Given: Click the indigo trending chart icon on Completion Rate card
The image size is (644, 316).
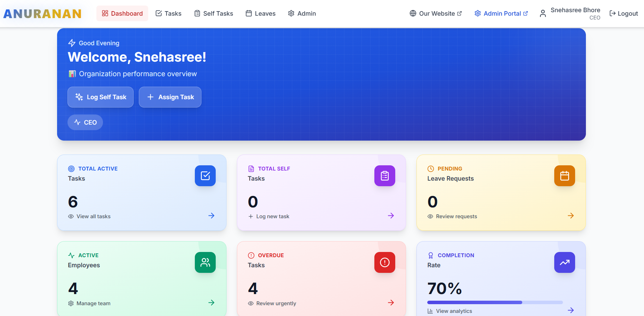Looking at the screenshot, I should pyautogui.click(x=564, y=262).
